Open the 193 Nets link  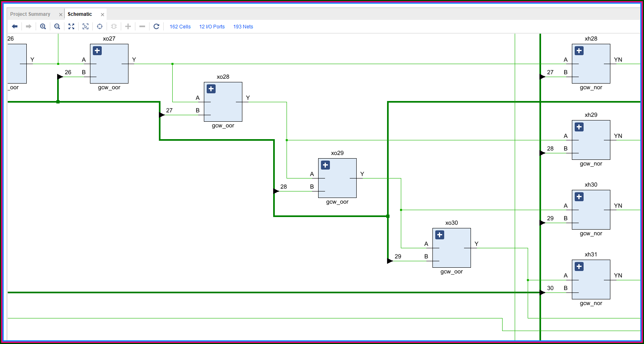pos(243,27)
